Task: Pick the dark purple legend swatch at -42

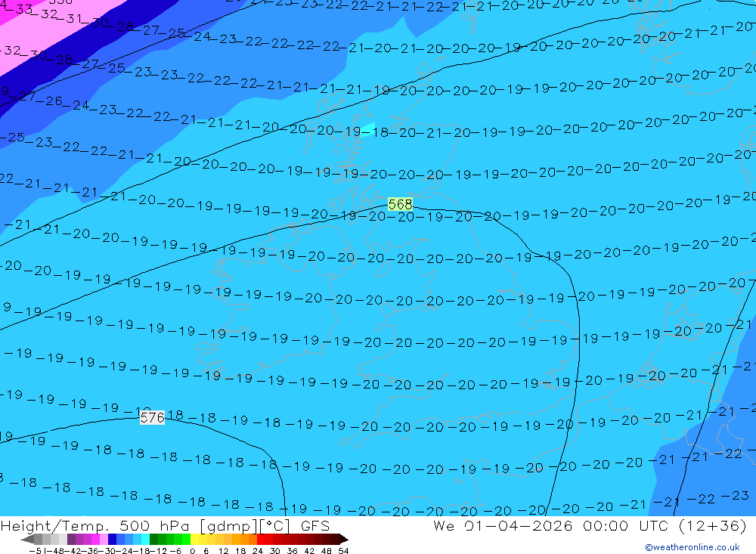Action: (71, 539)
